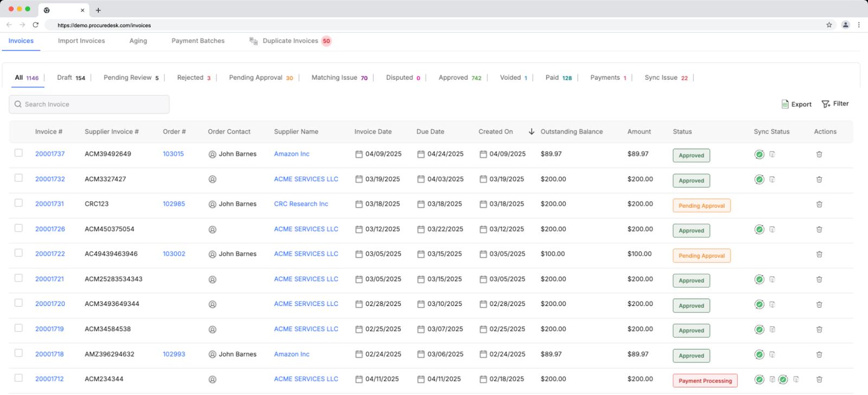Click Payment Processing status badge

coord(705,380)
